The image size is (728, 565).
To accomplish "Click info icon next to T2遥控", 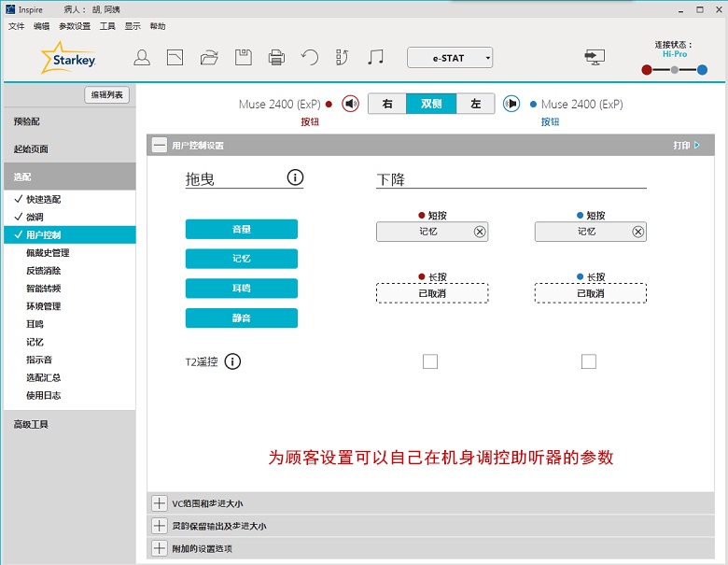I will pos(233,361).
